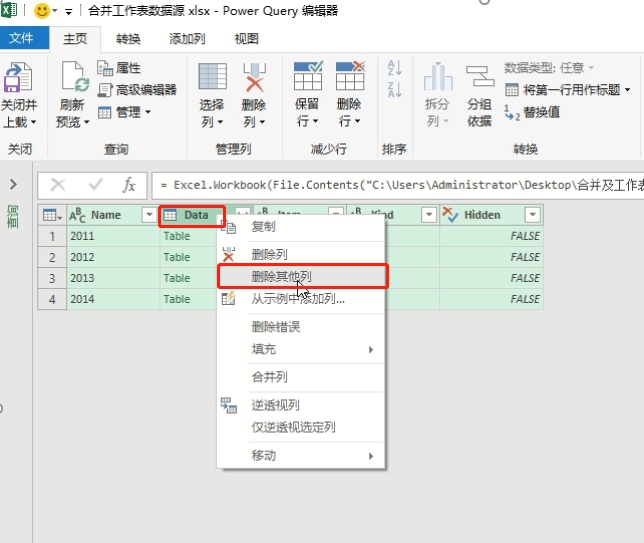Click the 分组依据 (Group By) icon

pos(480,76)
